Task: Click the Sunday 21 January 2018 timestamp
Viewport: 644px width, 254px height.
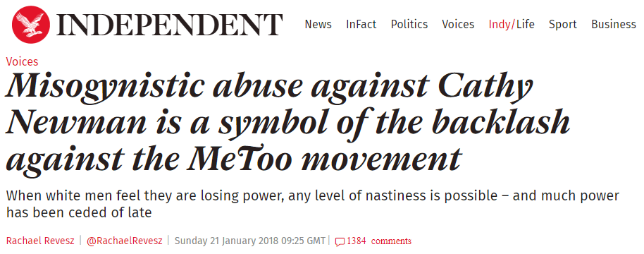Action: tap(249, 241)
